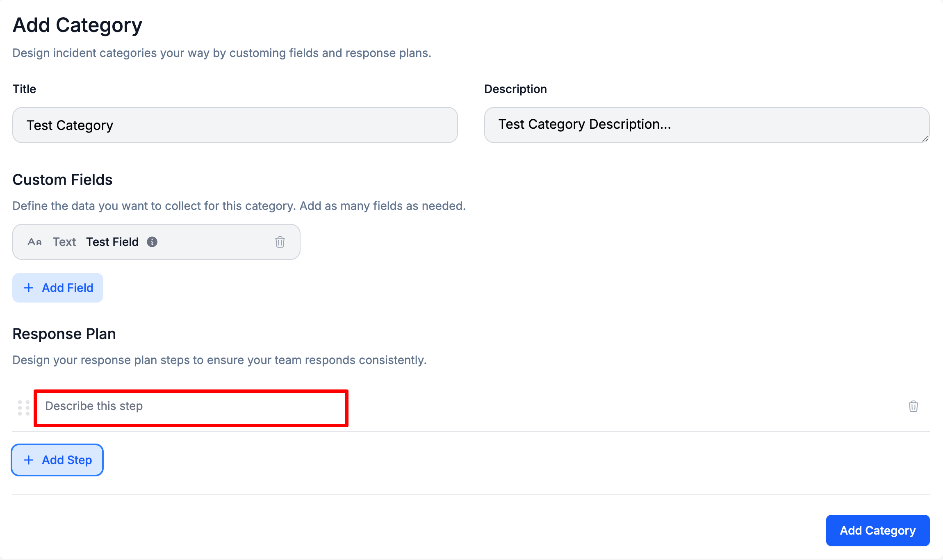Viewport: 943px width, 560px height.
Task: Click the info icon next to Test Field
Action: tap(152, 242)
